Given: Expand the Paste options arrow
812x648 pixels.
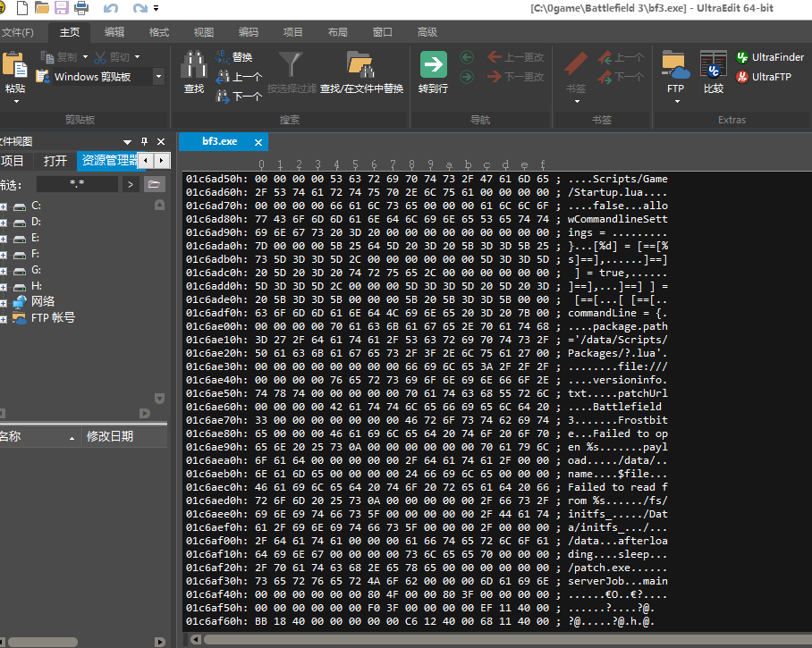Looking at the screenshot, I should [x=15, y=101].
